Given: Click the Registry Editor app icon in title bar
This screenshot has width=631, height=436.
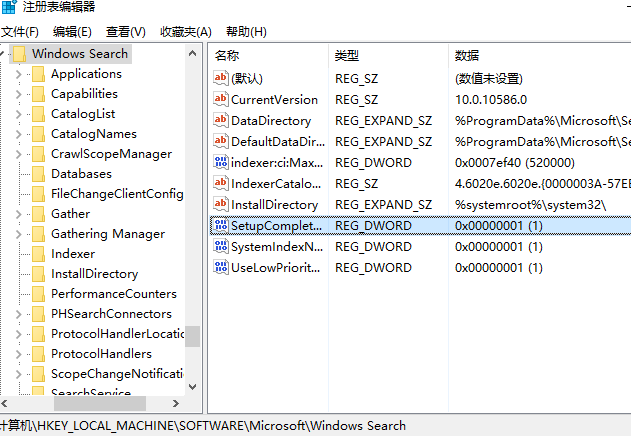Looking at the screenshot, I should [x=8, y=6].
